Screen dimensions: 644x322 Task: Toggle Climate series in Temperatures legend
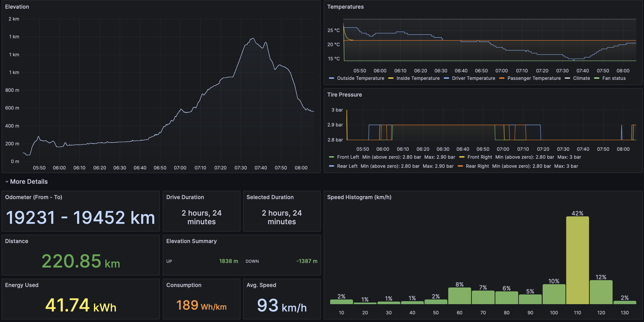pyautogui.click(x=581, y=78)
